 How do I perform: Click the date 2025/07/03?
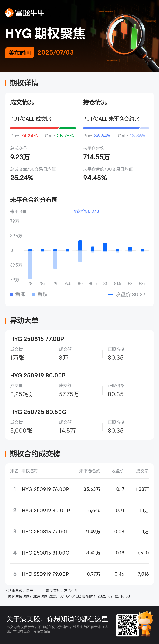coord(55,52)
